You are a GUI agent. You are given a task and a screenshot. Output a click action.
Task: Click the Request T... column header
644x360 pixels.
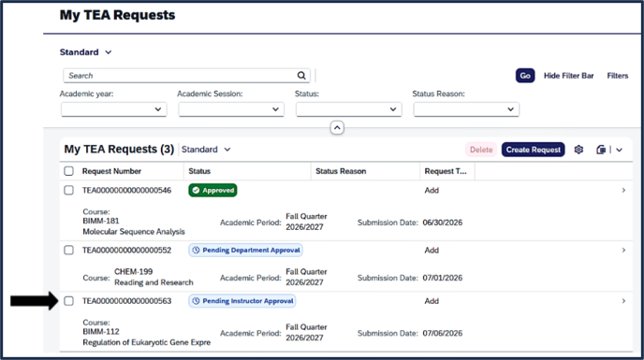(446, 171)
